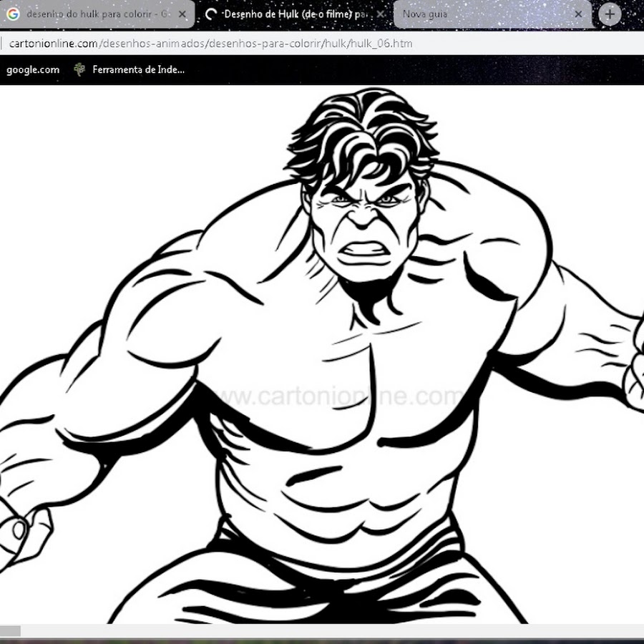
Task: Grab the horizontal scrollbar thumb at the bottom
Action: 10,631
